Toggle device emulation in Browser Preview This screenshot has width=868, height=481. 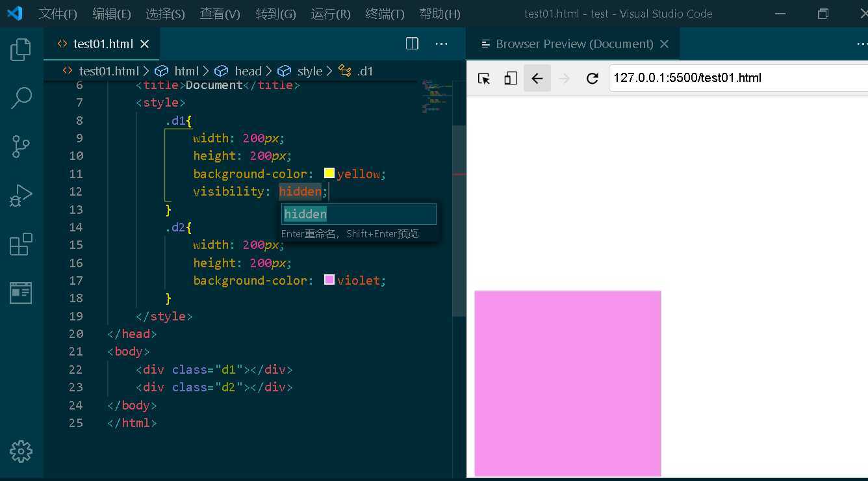coord(511,78)
